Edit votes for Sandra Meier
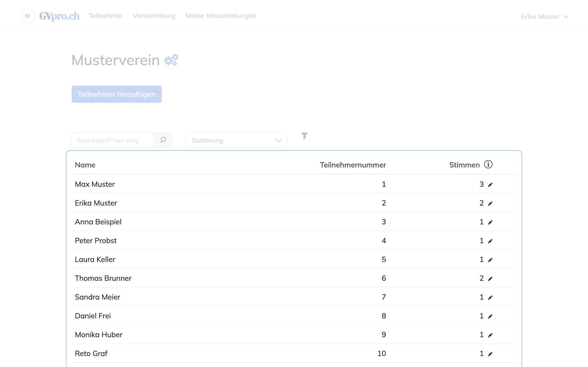This screenshot has height=367, width=588. tap(490, 298)
